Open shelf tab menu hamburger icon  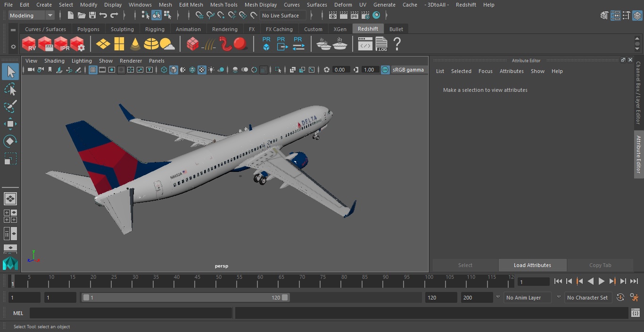tap(13, 30)
